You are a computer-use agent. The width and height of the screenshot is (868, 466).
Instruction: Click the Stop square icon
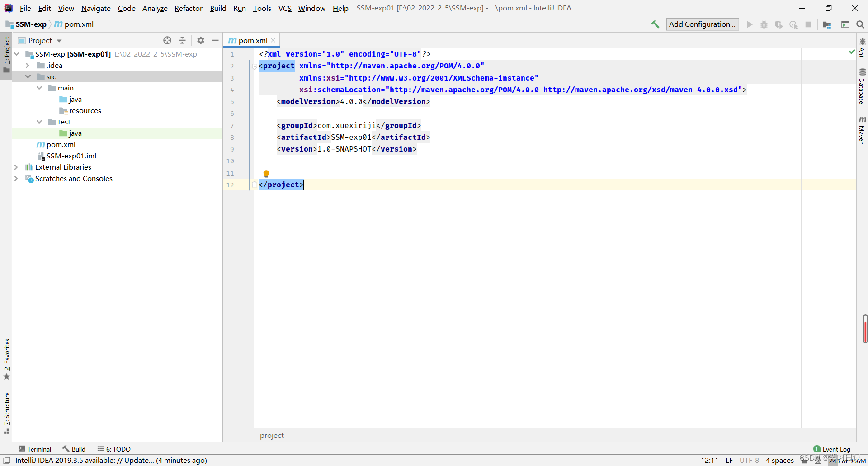click(808, 24)
